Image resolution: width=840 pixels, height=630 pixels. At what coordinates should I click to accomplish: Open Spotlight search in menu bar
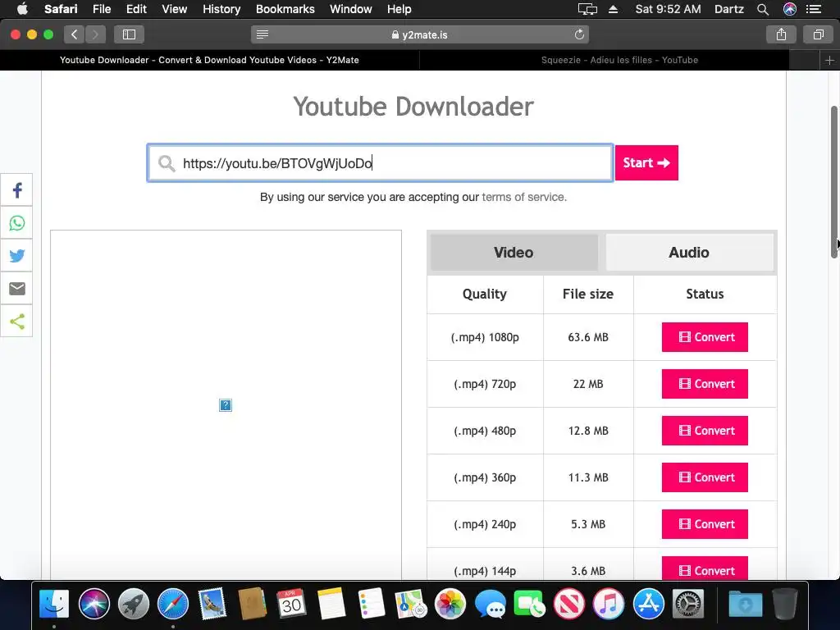click(763, 9)
